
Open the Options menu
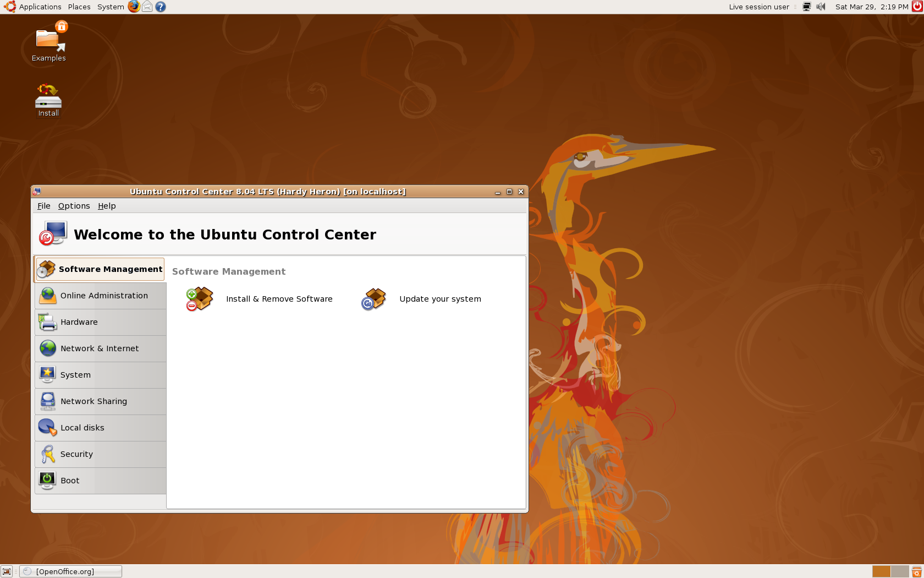pos(74,206)
